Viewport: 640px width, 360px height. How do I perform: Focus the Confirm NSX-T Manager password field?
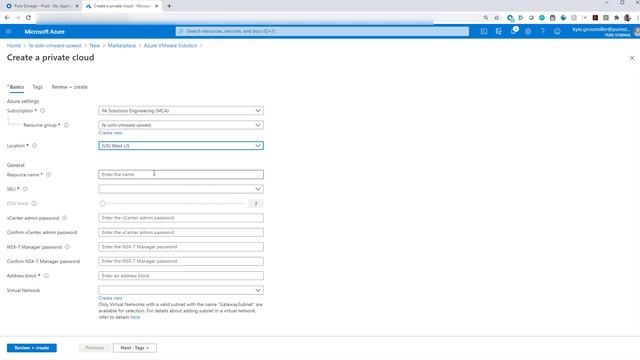181,261
